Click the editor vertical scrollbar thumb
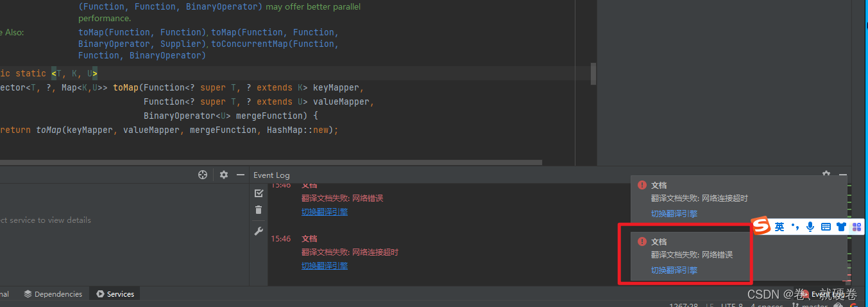The height and width of the screenshot is (307, 868). coord(593,74)
